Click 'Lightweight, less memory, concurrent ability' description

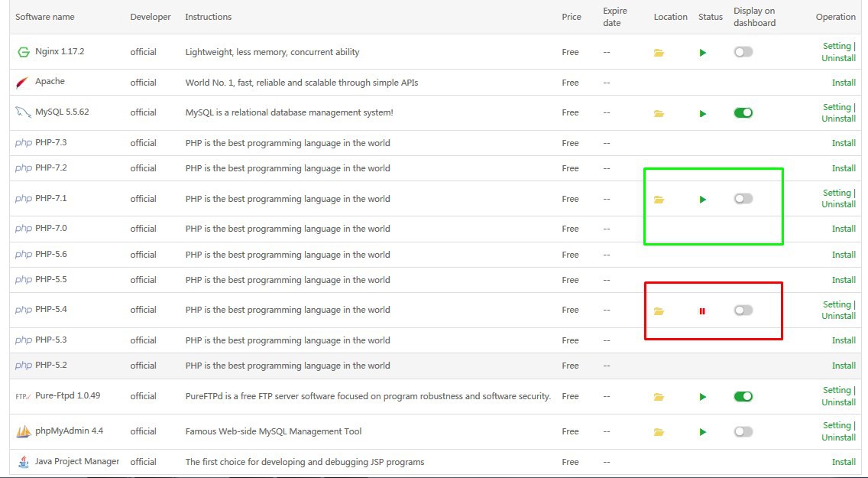pos(272,52)
